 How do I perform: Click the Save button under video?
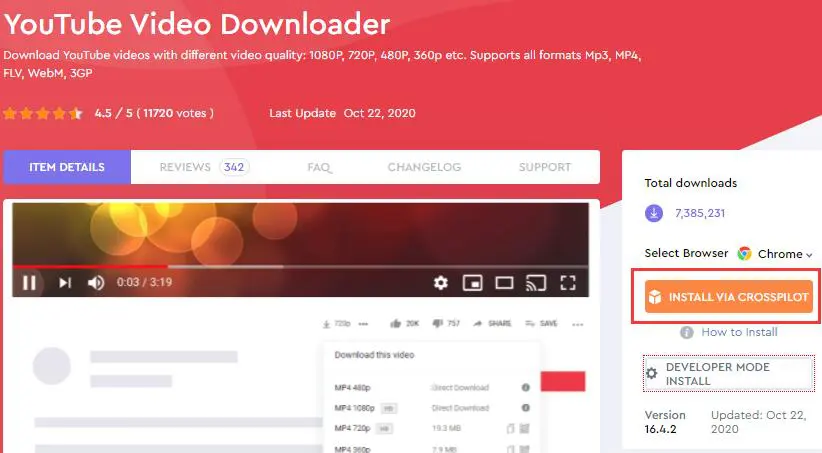pos(541,323)
